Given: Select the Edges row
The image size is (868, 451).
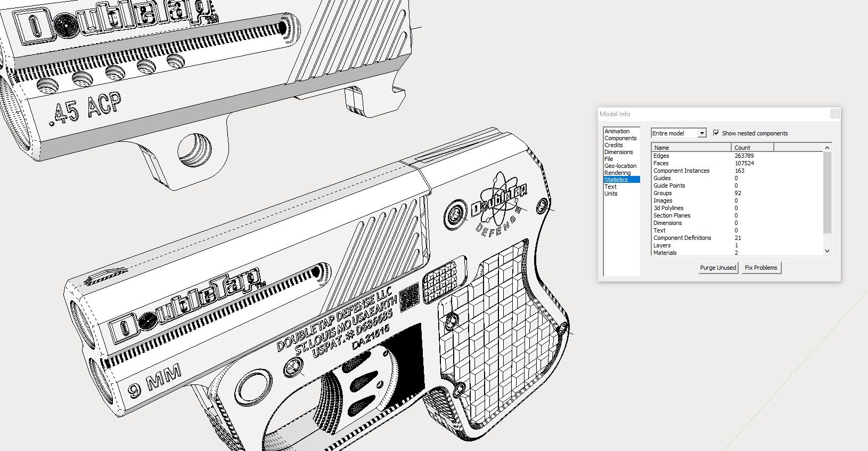Looking at the screenshot, I should pyautogui.click(x=737, y=156).
